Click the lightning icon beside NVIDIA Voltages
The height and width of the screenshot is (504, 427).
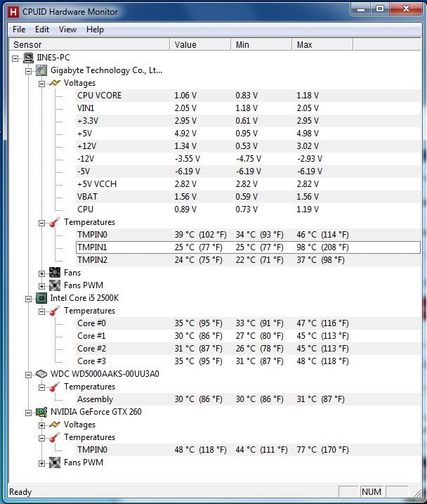[x=55, y=425]
